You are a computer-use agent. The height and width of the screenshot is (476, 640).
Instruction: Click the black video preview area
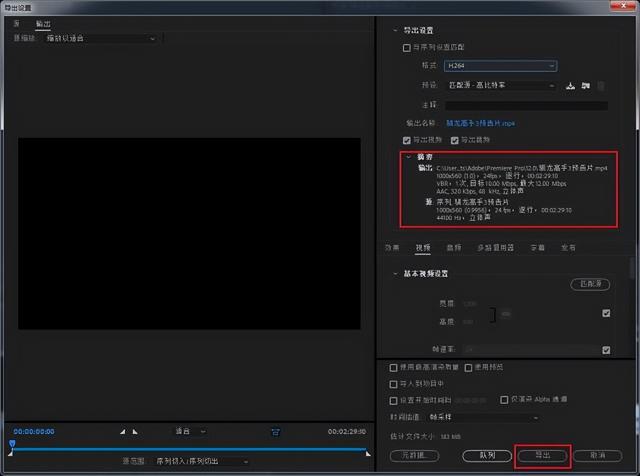[189, 234]
